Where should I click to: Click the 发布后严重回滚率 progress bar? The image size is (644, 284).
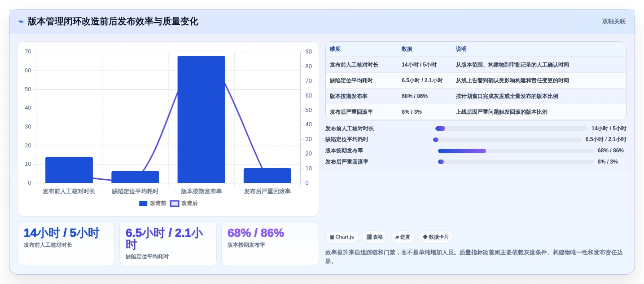click(516, 162)
